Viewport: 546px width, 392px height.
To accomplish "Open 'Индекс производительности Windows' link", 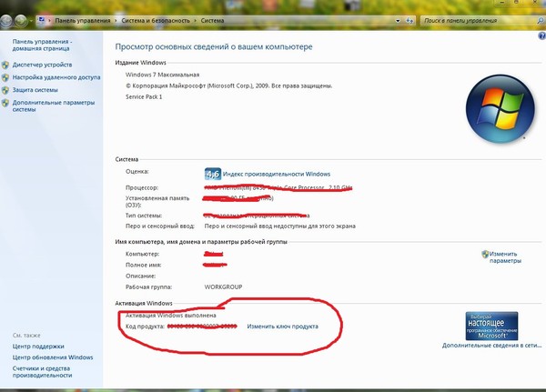I will [x=277, y=174].
